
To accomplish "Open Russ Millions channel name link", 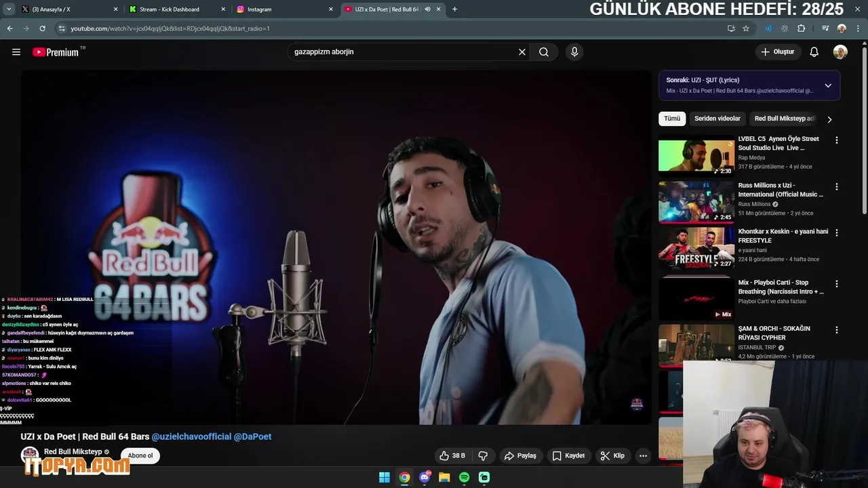I will (x=754, y=204).
